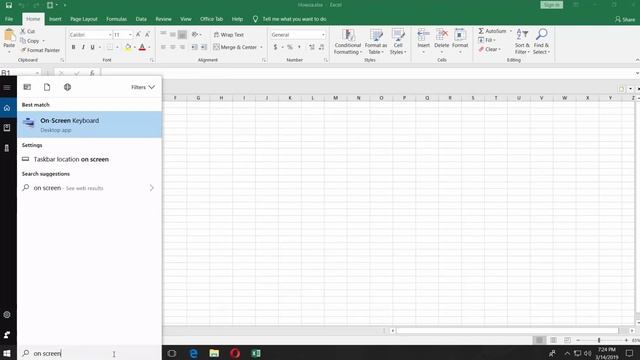Open Find & Select menu
The width and height of the screenshot is (640, 360).
coord(541,42)
